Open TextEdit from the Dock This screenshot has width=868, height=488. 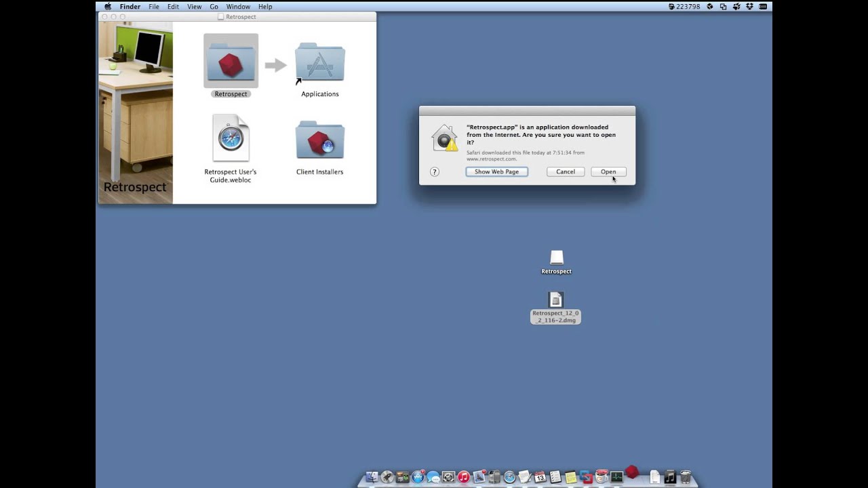pos(525,477)
